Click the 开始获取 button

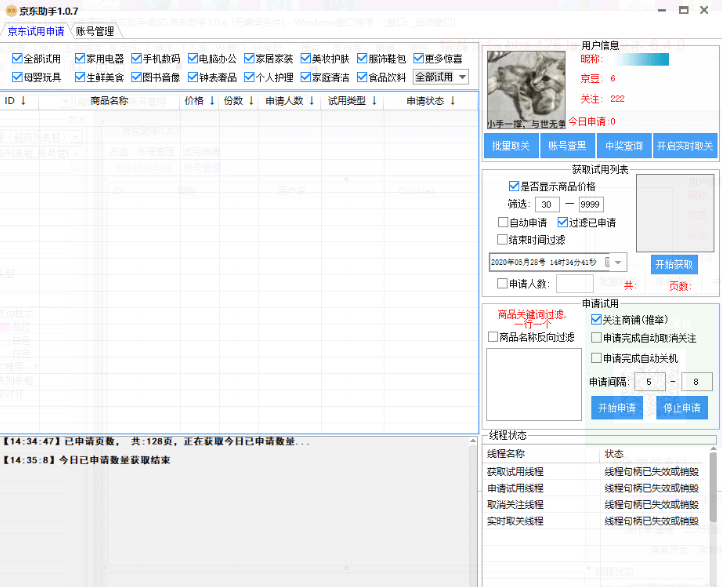(x=674, y=264)
